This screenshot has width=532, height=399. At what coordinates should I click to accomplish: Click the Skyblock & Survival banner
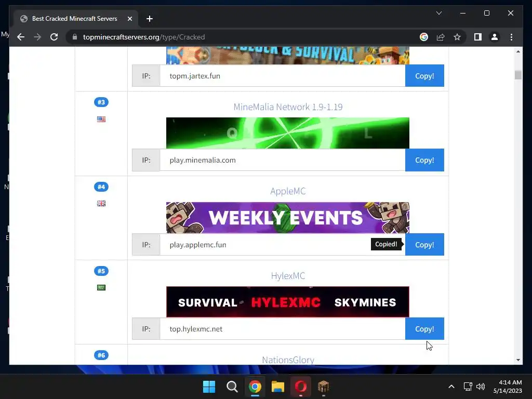point(288,56)
